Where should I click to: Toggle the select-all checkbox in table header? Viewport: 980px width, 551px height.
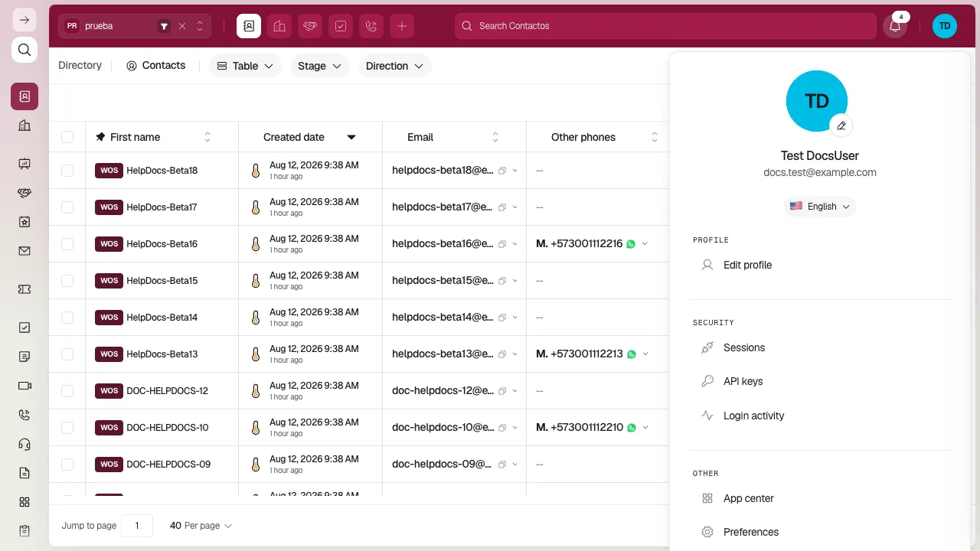67,137
